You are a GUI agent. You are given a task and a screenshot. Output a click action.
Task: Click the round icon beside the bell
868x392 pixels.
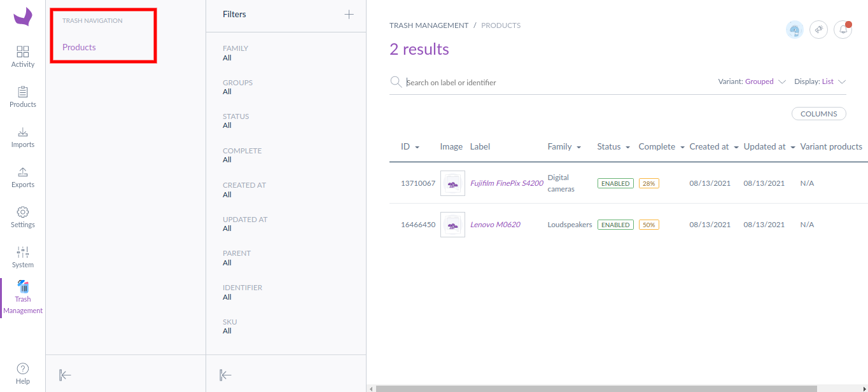(818, 29)
